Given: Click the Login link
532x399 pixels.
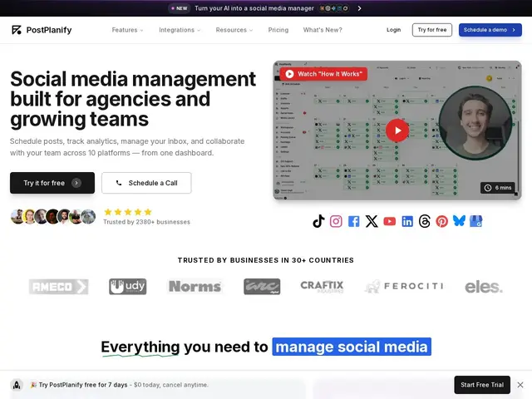Looking at the screenshot, I should point(393,30).
